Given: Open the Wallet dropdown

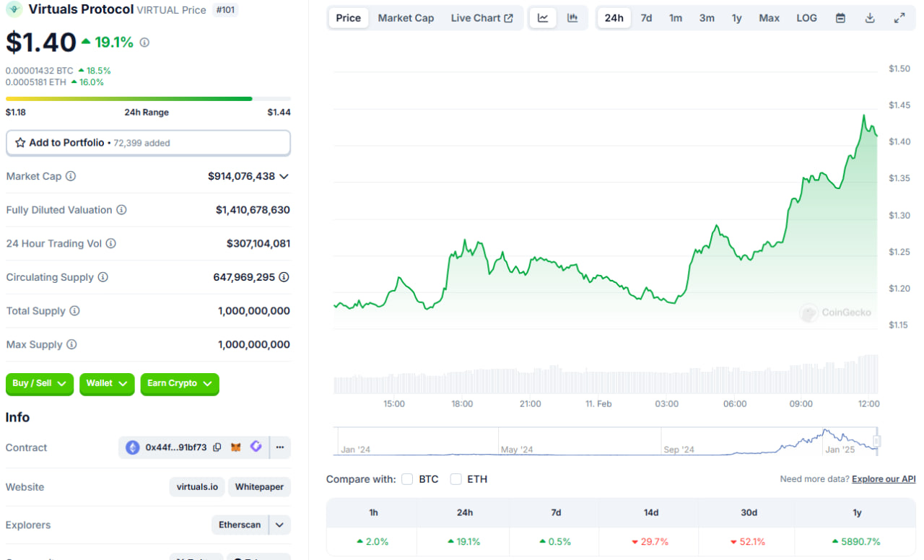Looking at the screenshot, I should click(107, 384).
